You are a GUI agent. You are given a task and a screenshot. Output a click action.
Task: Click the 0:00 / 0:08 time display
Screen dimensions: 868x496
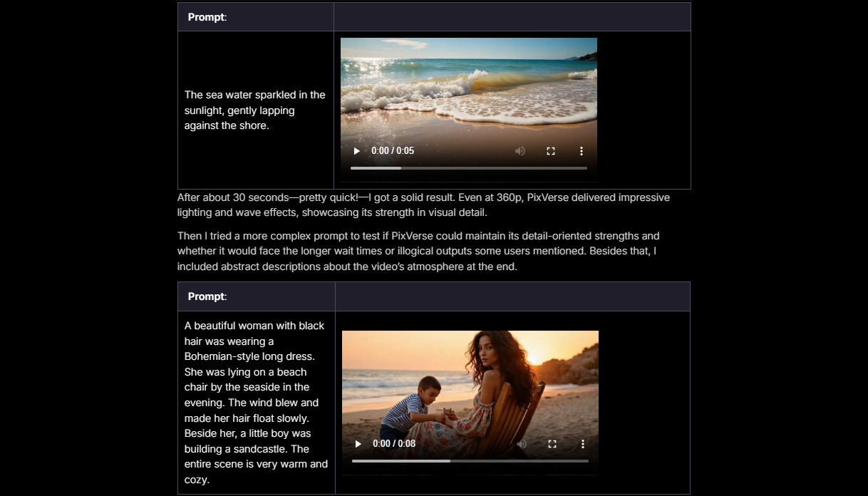click(394, 444)
